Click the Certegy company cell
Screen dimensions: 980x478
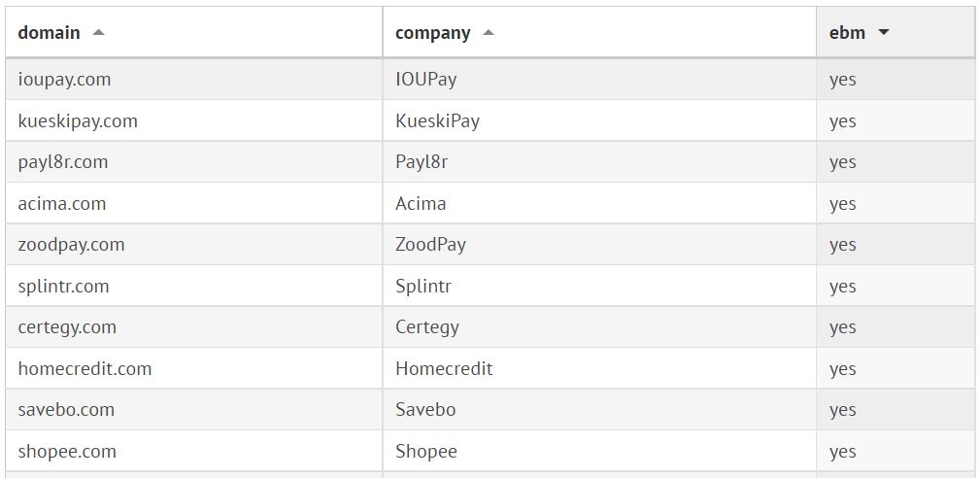click(x=427, y=327)
